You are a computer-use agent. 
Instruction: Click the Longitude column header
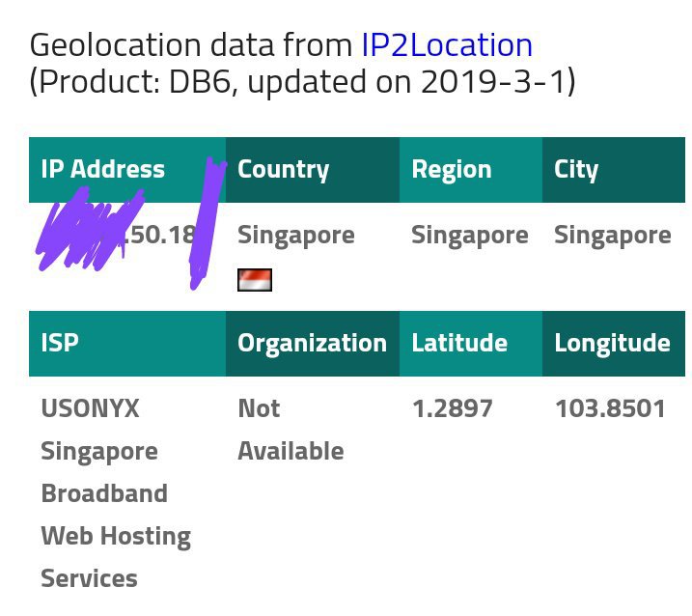(x=614, y=344)
